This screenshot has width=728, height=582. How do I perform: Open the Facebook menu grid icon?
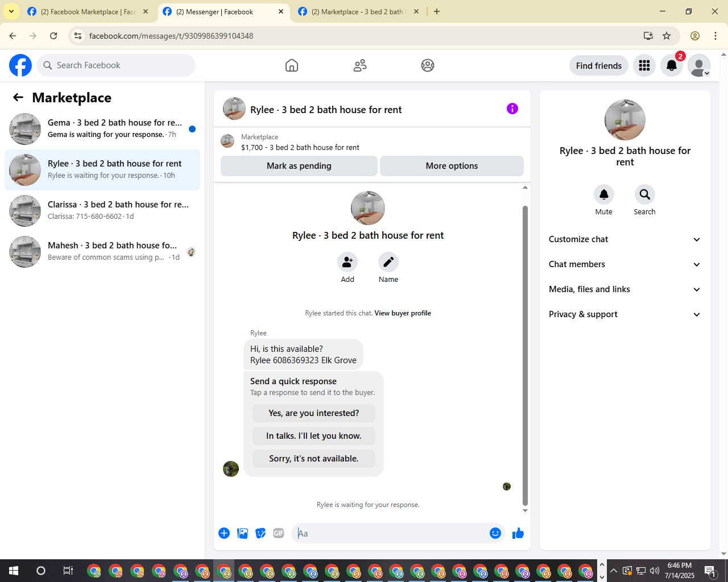[x=644, y=65]
